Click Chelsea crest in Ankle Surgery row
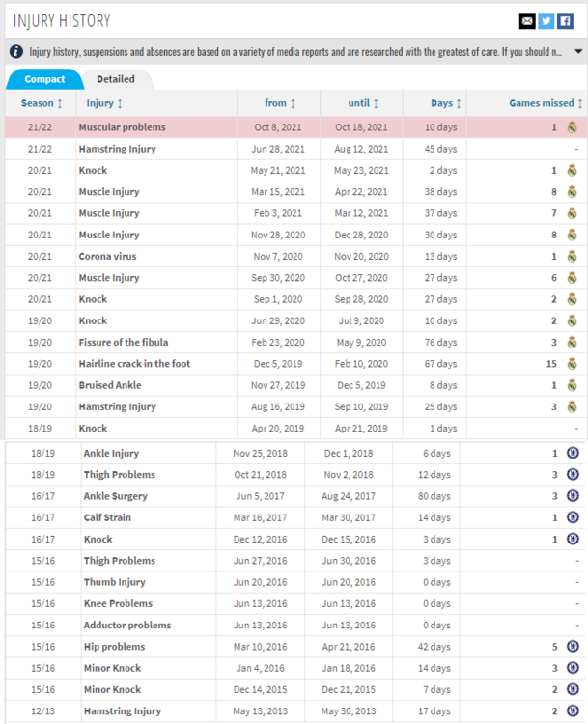This screenshot has width=588, height=724. [x=573, y=496]
